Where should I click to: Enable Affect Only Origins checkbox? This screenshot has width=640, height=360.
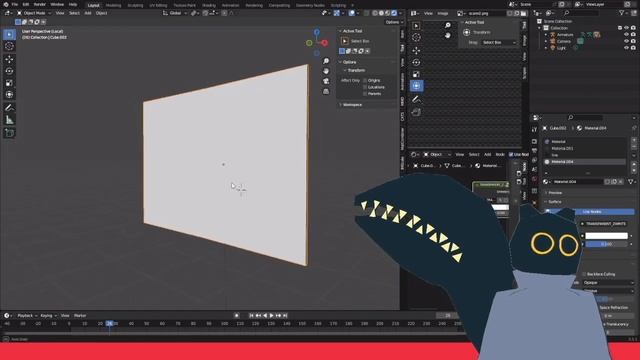pyautogui.click(x=365, y=80)
